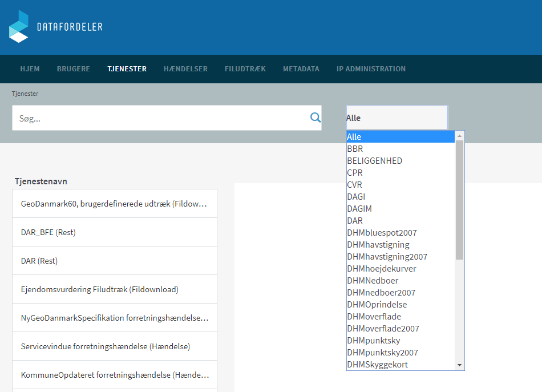Choose DHMhavstigning option
Image resolution: width=542 pixels, height=392 pixels.
click(x=401, y=244)
